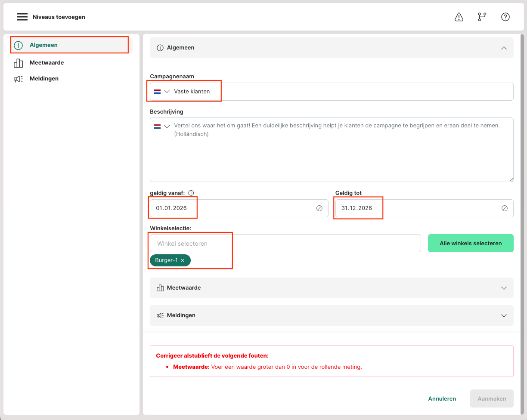The image size is (527, 420).
Task: Click the branch icon in header
Action: pyautogui.click(x=482, y=17)
